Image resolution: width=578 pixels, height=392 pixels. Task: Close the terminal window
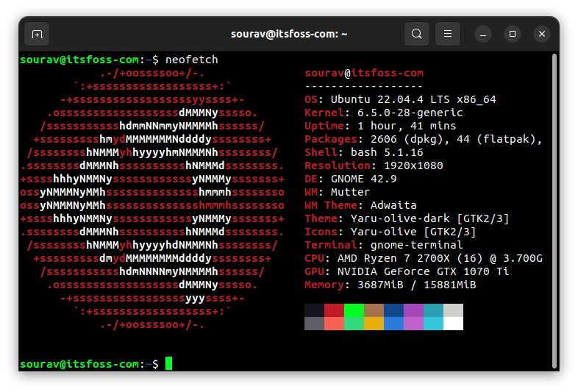point(542,34)
